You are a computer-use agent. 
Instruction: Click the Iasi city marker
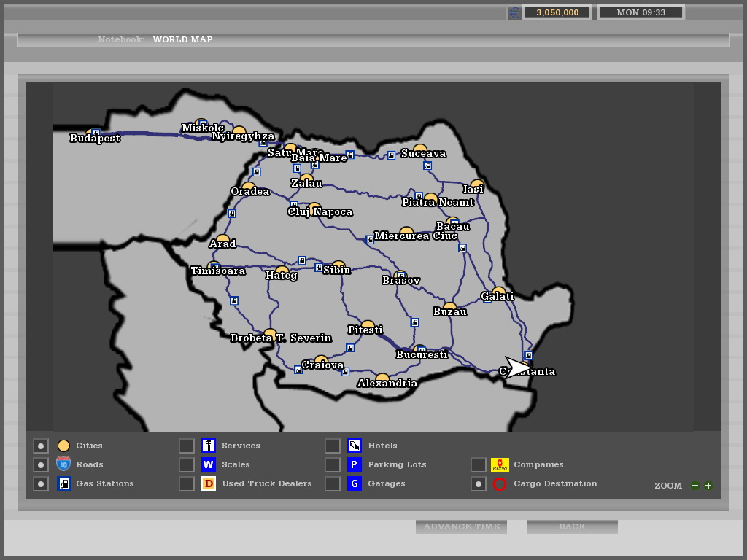tap(477, 185)
